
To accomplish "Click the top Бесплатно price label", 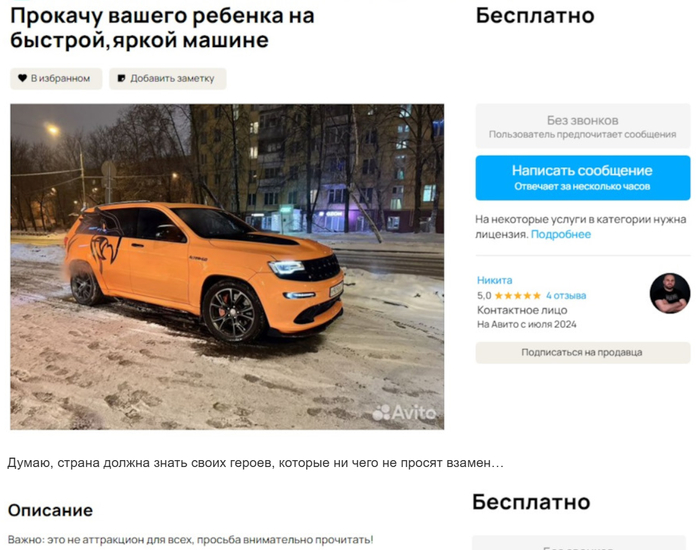I will click(535, 16).
